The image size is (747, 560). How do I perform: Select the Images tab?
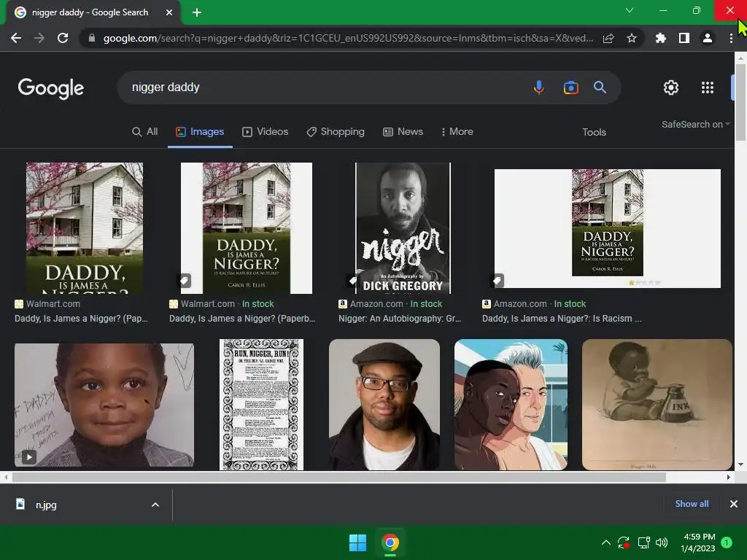(200, 132)
